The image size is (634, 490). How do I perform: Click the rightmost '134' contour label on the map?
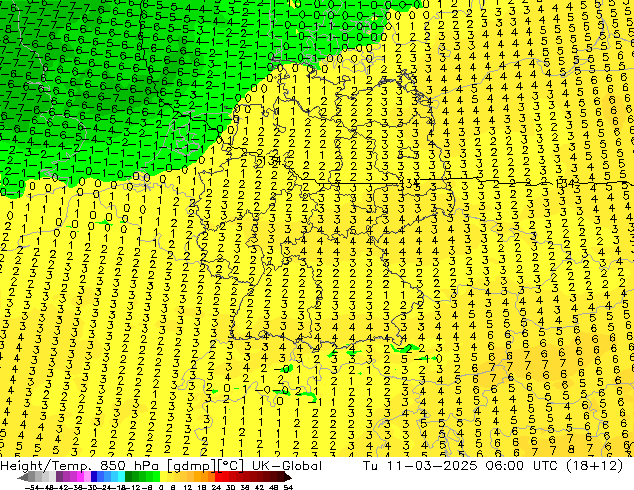[566, 183]
